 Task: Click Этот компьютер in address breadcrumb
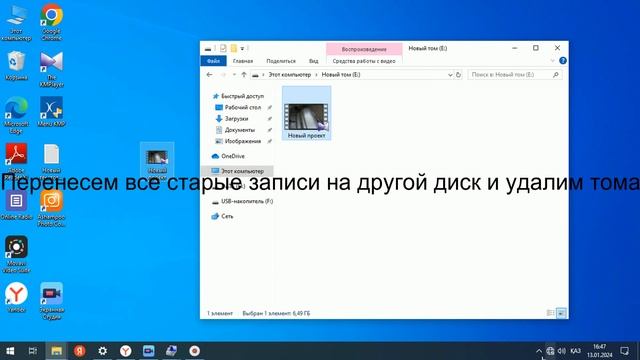[290, 75]
